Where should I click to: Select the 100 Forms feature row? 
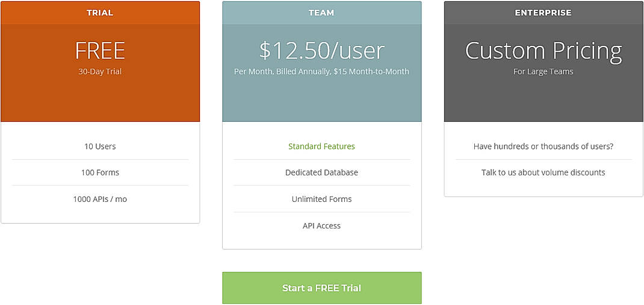tap(100, 172)
